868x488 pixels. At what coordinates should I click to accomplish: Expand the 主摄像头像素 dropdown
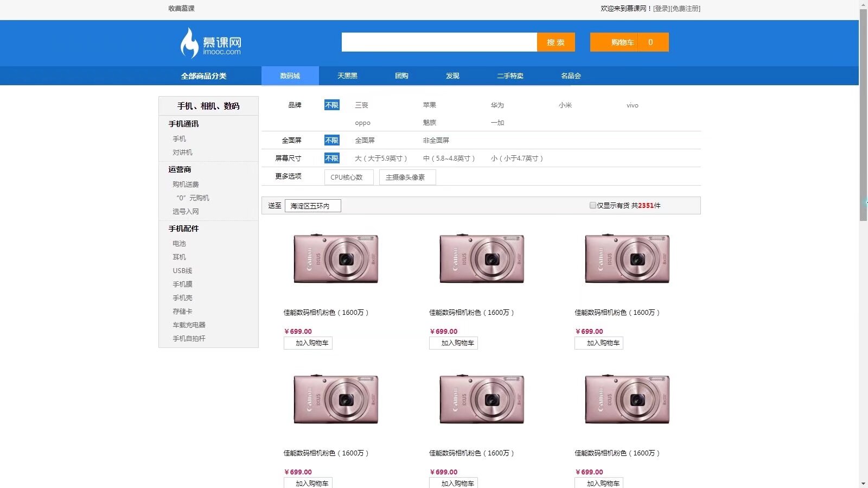pyautogui.click(x=407, y=178)
